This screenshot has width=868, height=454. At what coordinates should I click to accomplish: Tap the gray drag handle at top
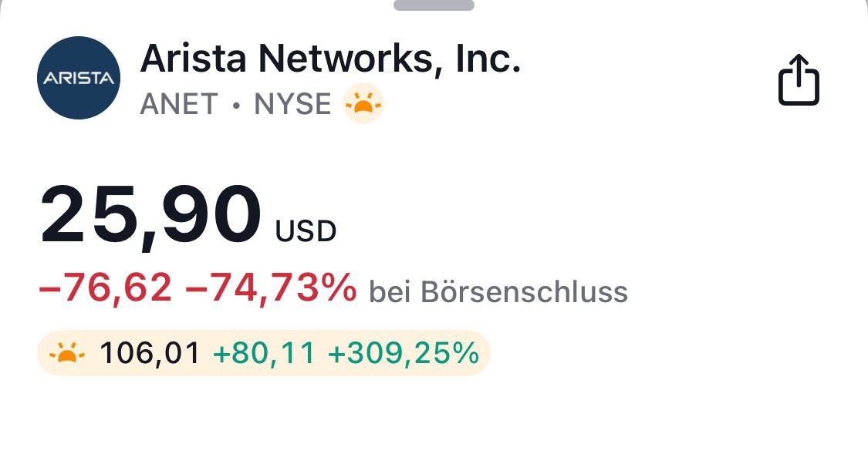pyautogui.click(x=434, y=5)
